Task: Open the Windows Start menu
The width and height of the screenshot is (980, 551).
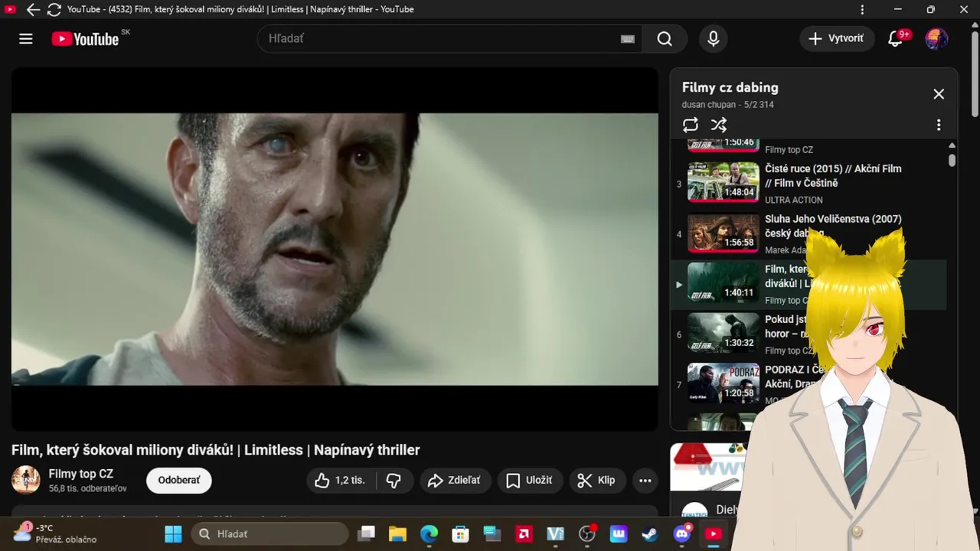Action: tap(174, 533)
